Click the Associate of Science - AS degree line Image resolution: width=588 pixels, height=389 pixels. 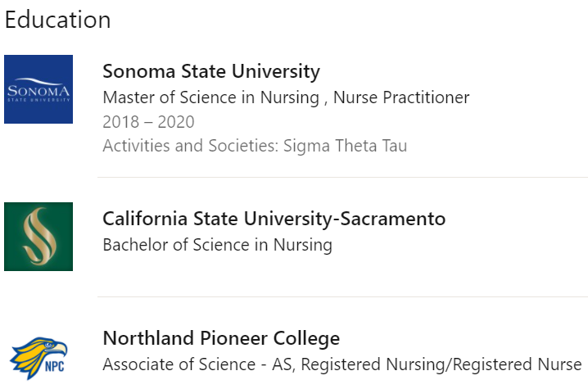click(342, 364)
